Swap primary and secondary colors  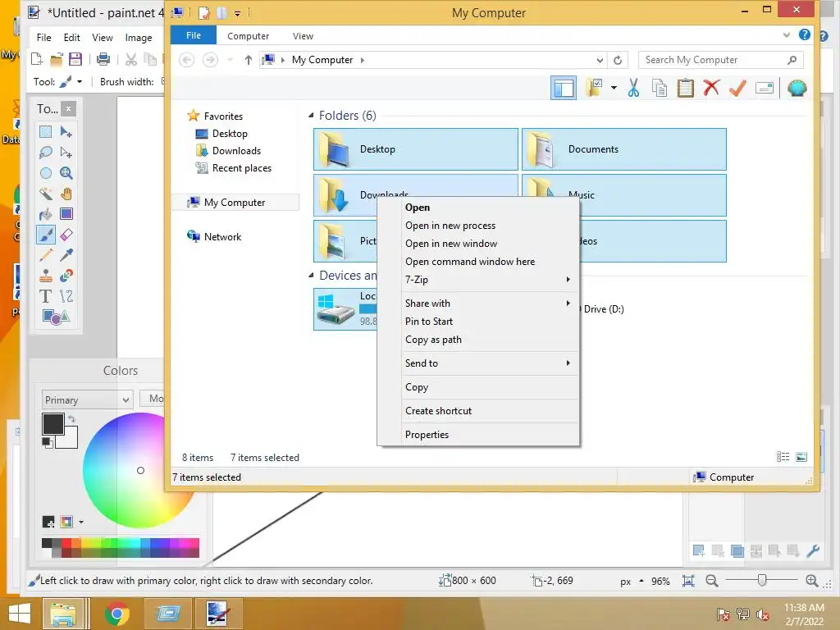(72, 418)
